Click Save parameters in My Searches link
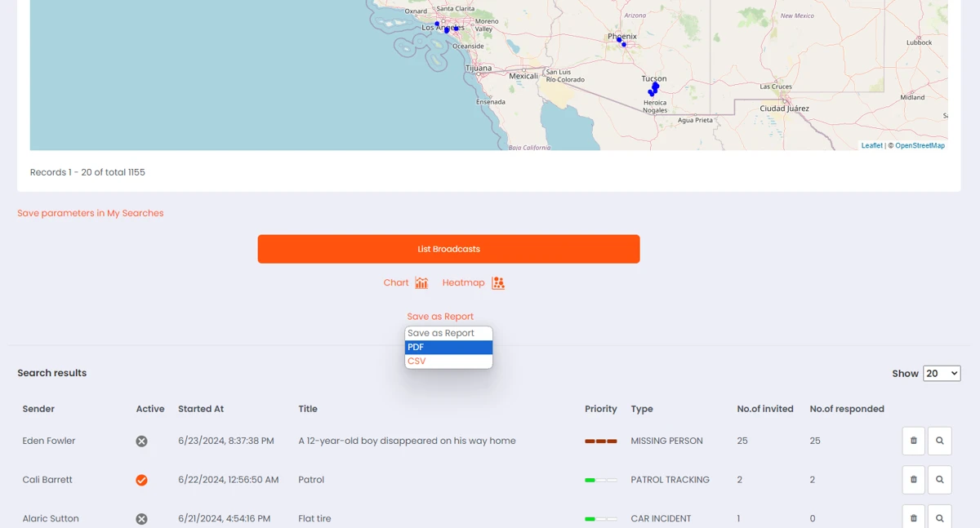980x528 pixels. click(91, 213)
